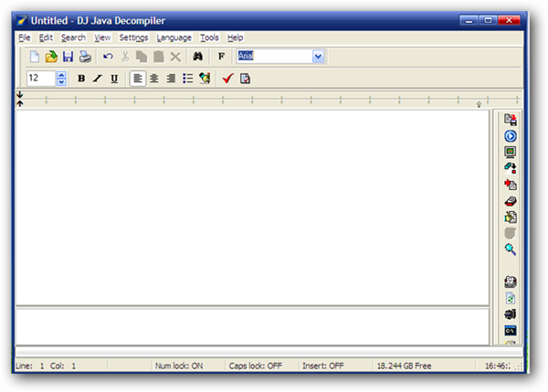This screenshot has height=392, width=548.
Task: Toggle Underline formatting
Action: (x=114, y=79)
